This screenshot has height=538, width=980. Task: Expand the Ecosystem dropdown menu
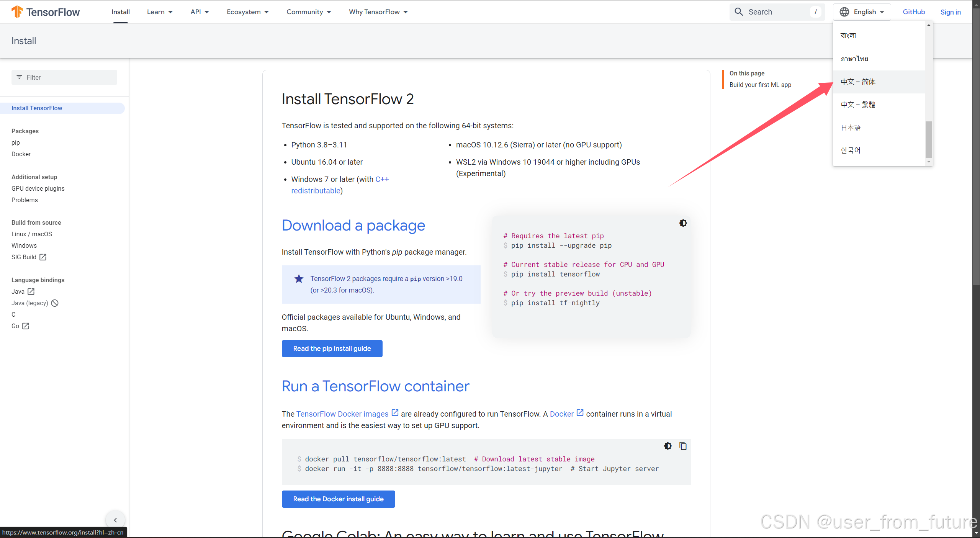(248, 12)
